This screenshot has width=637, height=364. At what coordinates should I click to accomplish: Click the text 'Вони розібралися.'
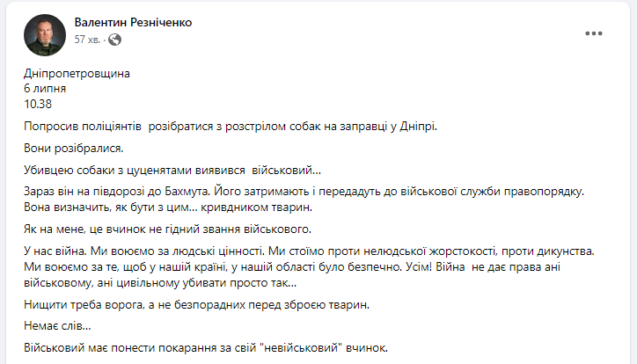click(74, 148)
